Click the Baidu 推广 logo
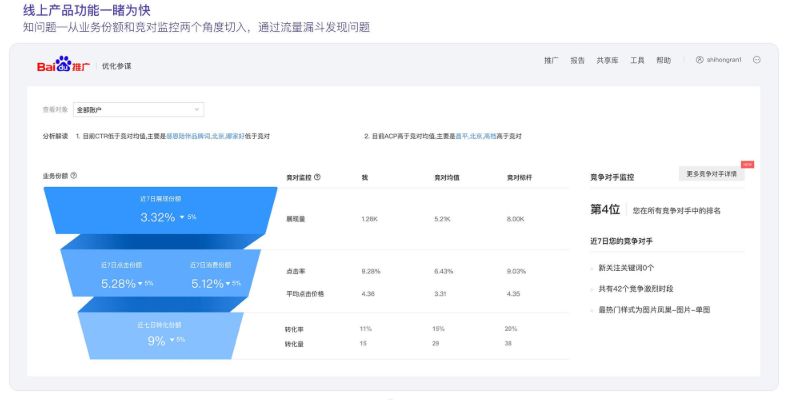 point(64,66)
